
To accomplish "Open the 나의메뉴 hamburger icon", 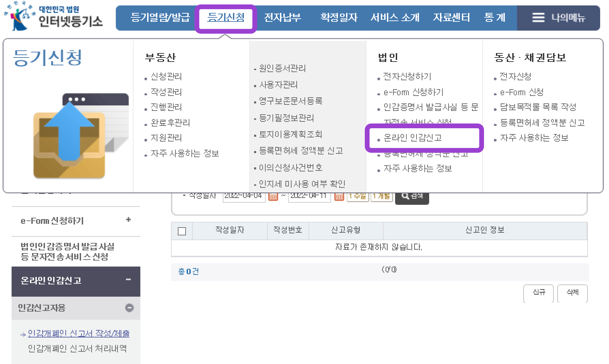I will tap(538, 18).
